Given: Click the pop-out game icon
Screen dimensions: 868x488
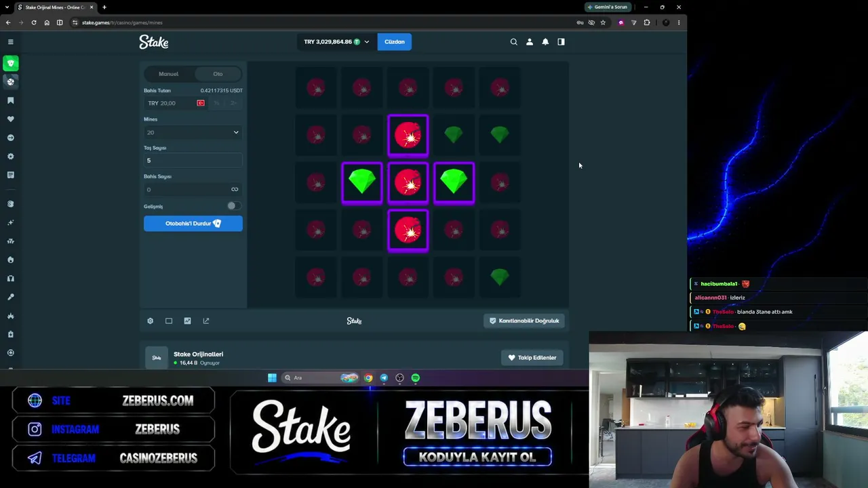Looking at the screenshot, I should click(x=206, y=321).
